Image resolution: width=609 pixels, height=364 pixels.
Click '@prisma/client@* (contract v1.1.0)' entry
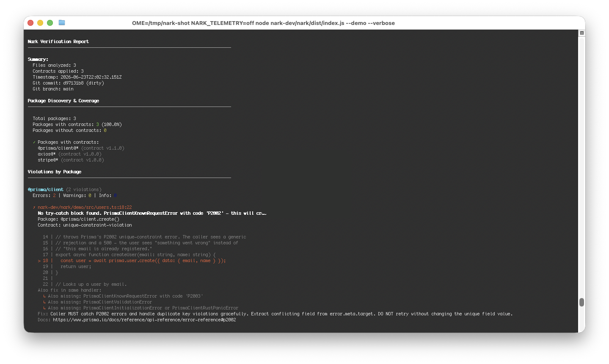(x=81, y=148)
